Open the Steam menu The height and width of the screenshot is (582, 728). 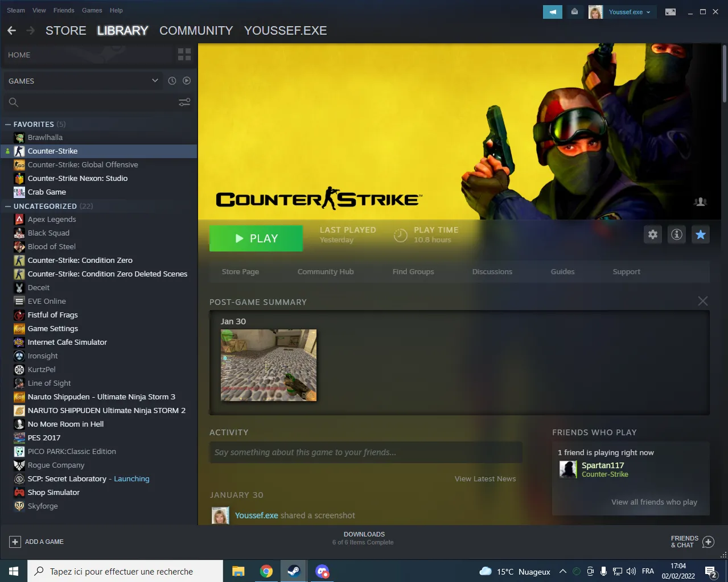coord(16,10)
